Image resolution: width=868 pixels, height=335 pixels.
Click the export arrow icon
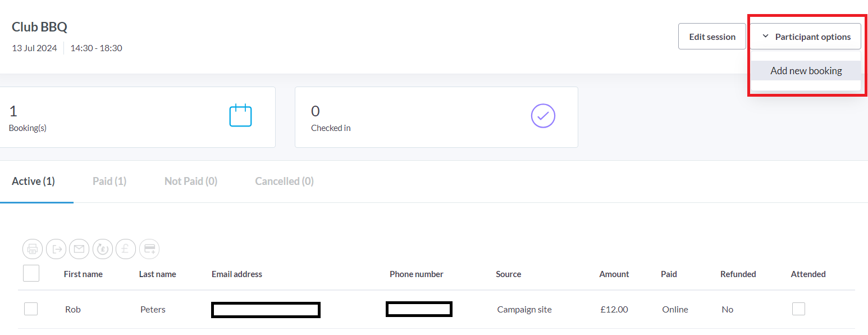click(56, 249)
